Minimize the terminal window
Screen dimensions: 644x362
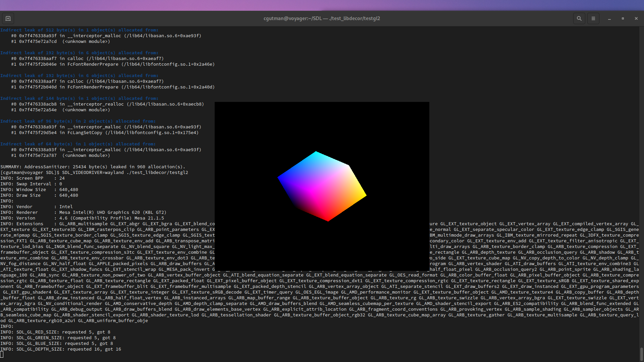point(609,19)
